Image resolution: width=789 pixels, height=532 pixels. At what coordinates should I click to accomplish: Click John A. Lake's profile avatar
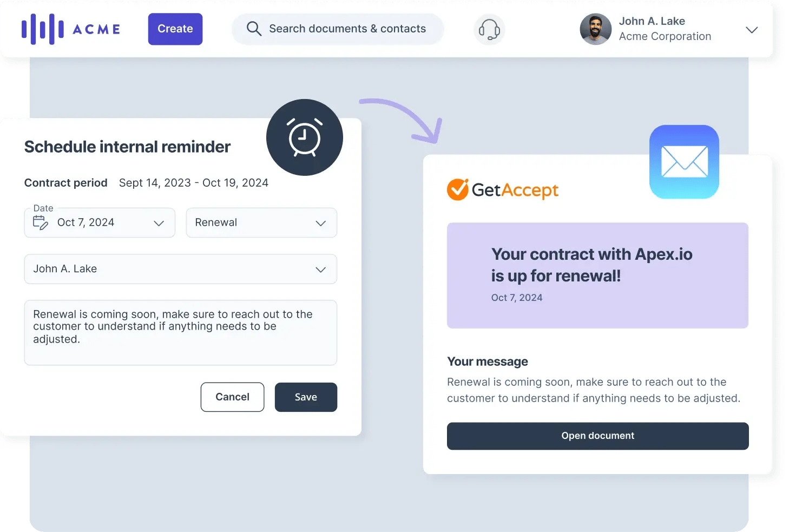(x=595, y=29)
